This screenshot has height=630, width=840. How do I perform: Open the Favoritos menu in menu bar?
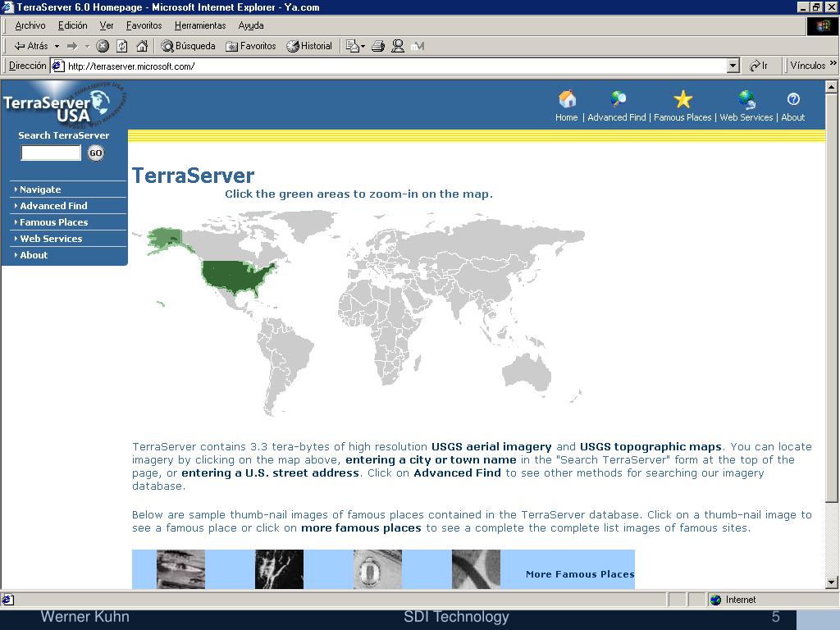(x=144, y=25)
